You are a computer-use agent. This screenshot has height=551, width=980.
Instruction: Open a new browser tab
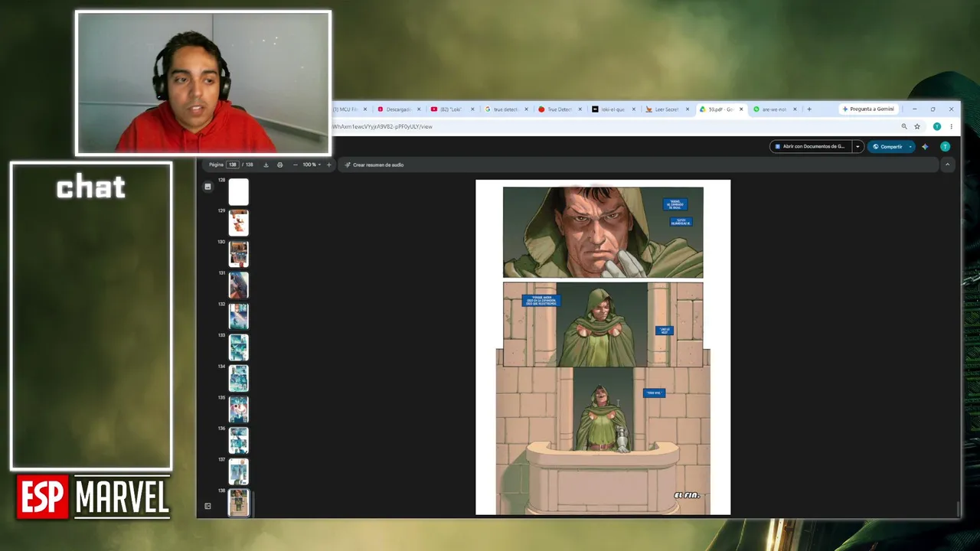(x=808, y=109)
